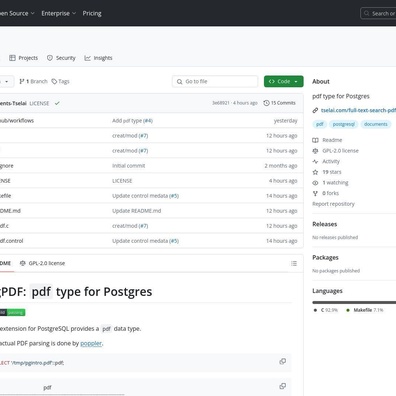Copy the SELECT pgintro.pdf code block

[283, 361]
